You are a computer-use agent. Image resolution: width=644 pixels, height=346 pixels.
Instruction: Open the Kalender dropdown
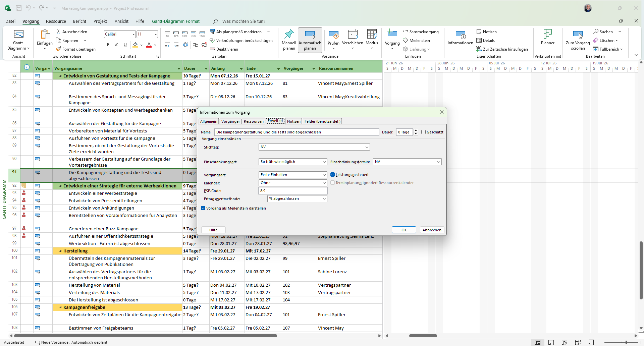[x=324, y=183]
